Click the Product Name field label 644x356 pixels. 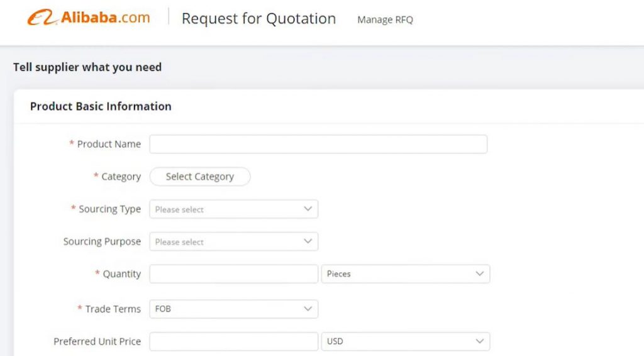click(x=108, y=144)
